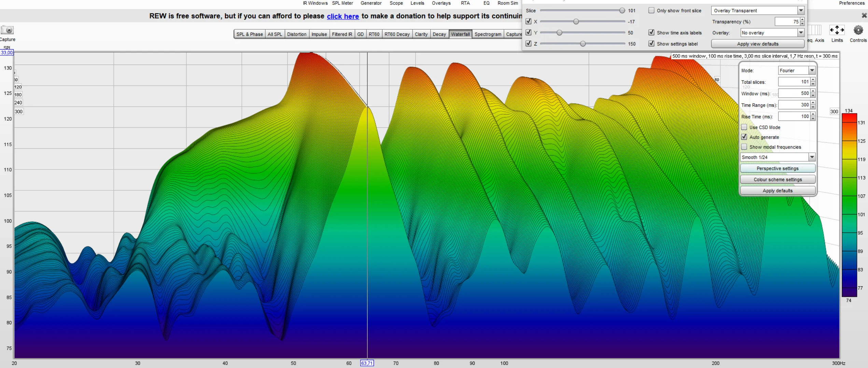Uncheck Show settings label
Screen dimensions: 868x368
pos(652,43)
